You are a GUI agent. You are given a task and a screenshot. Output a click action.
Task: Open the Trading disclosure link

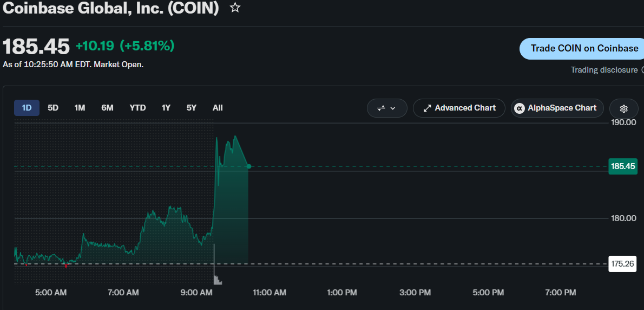click(604, 70)
